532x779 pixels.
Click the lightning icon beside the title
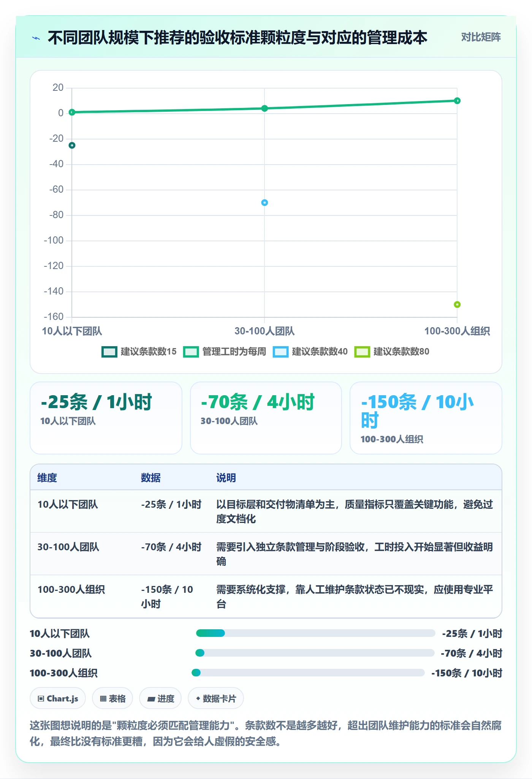click(x=36, y=38)
